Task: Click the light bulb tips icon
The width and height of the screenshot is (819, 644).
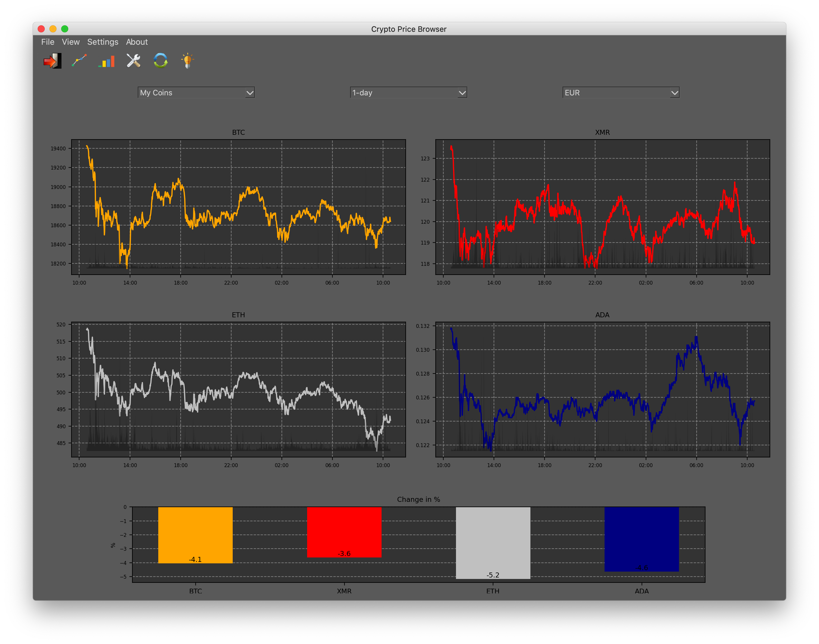Action: coord(187,61)
